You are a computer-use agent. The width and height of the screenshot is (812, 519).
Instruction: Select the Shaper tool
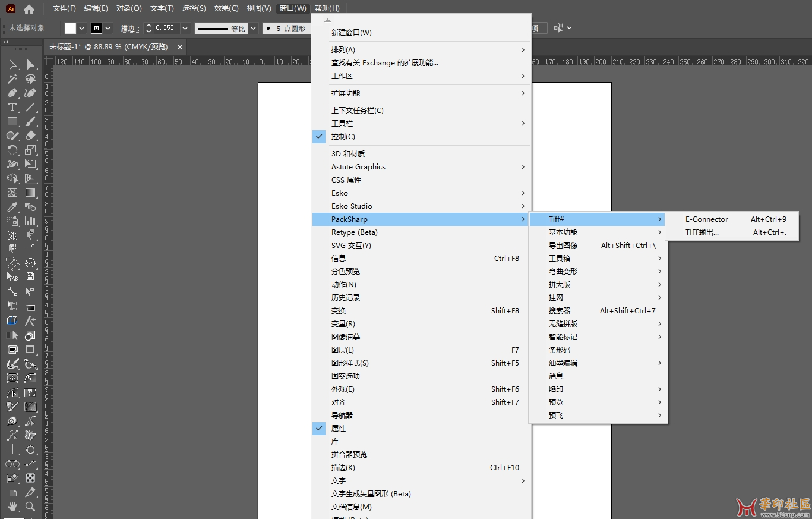point(12,136)
